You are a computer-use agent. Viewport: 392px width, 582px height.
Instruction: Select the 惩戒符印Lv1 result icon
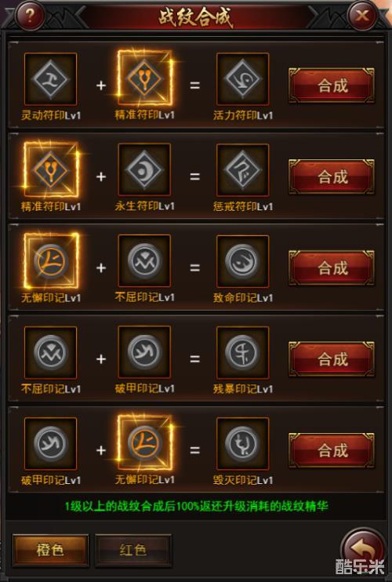pos(242,169)
